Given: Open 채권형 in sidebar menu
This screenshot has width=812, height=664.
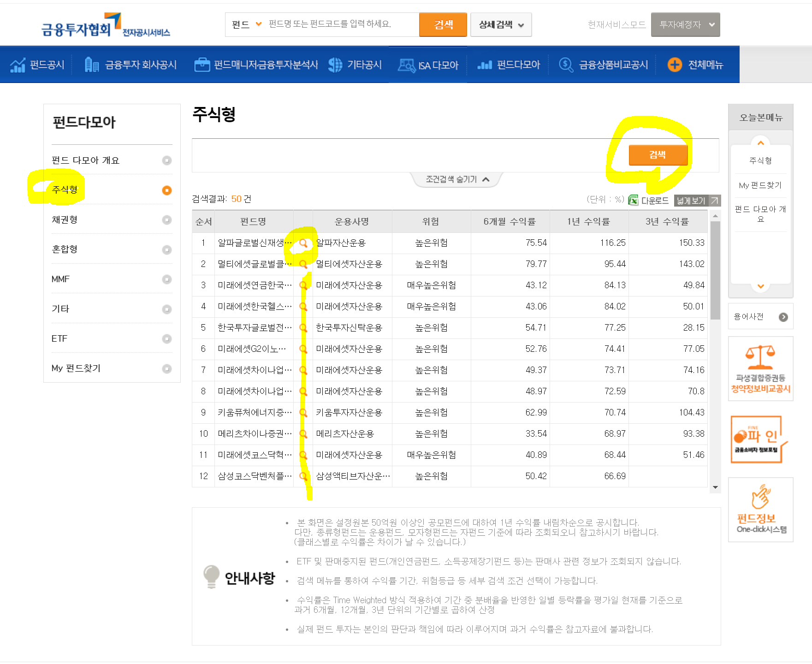Looking at the screenshot, I should pyautogui.click(x=65, y=220).
